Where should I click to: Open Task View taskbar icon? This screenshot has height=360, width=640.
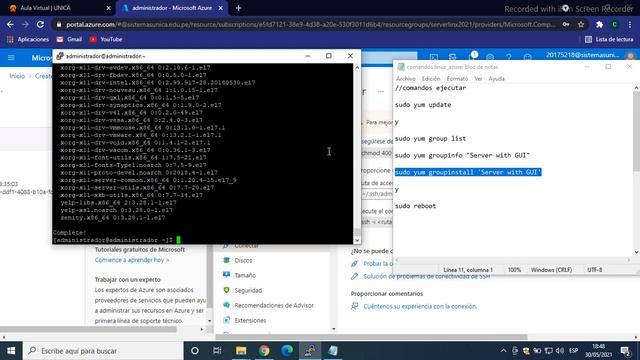click(x=217, y=351)
